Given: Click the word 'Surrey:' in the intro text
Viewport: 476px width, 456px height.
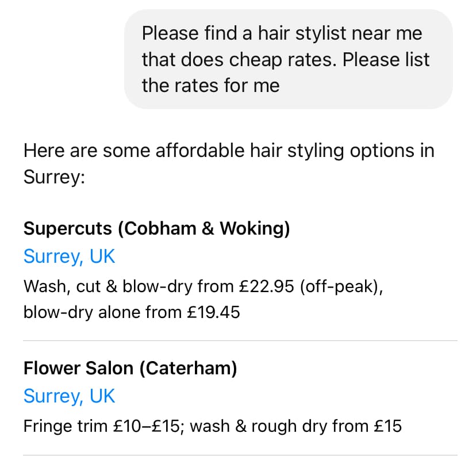Looking at the screenshot, I should tap(55, 177).
